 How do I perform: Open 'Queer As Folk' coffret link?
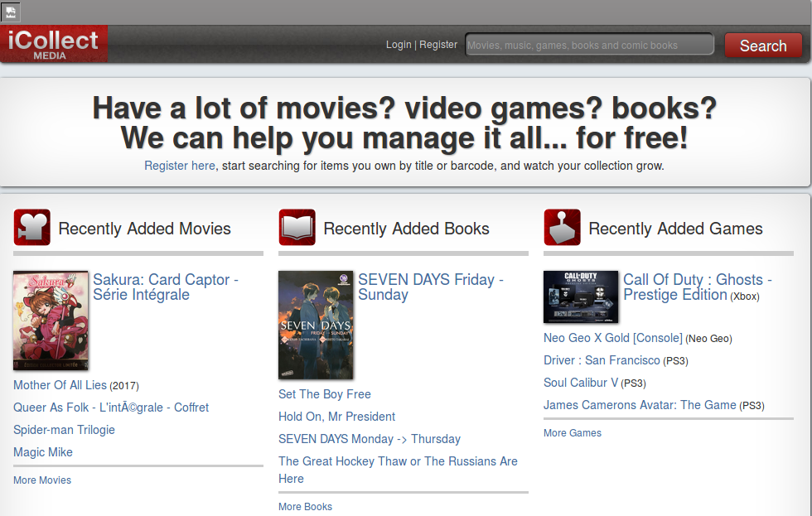click(x=111, y=407)
